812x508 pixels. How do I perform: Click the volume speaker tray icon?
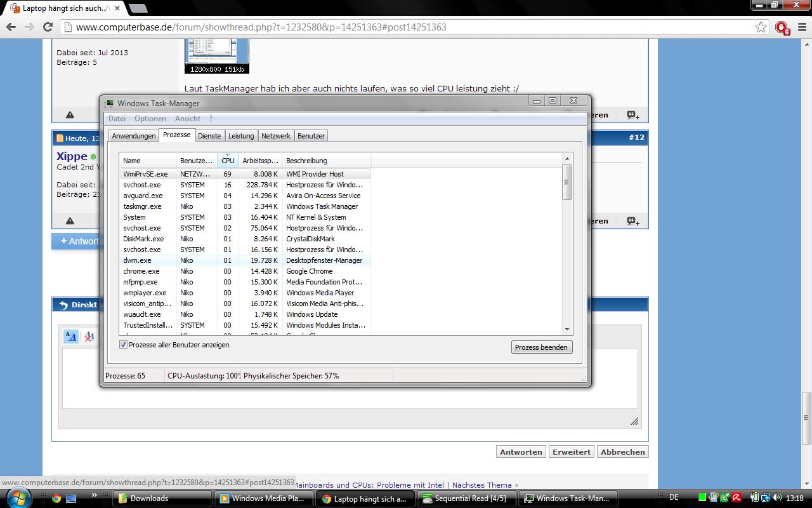pyautogui.click(x=778, y=498)
